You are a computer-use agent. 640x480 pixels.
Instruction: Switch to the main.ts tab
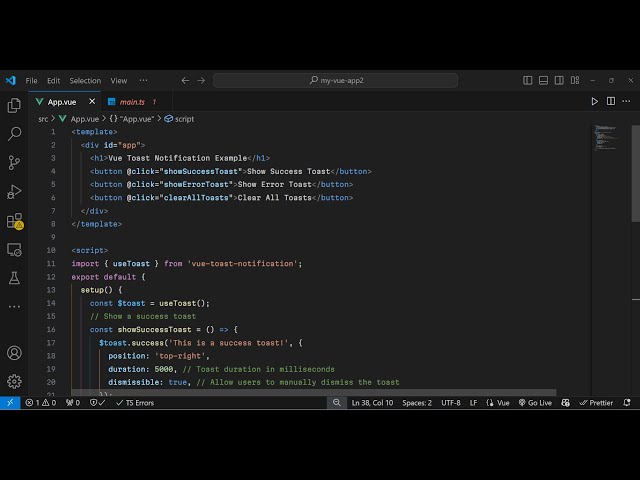coord(132,102)
